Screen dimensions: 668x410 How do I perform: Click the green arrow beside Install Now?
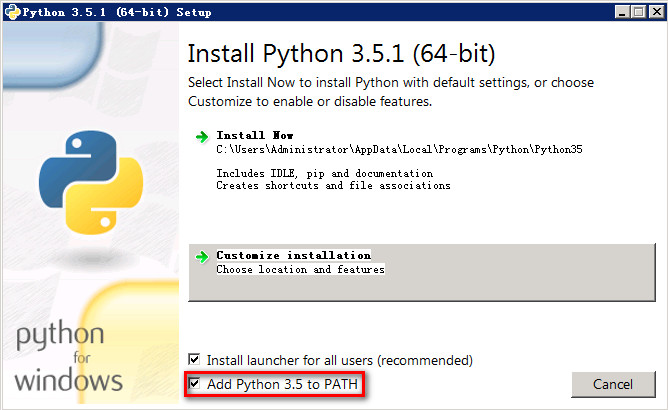click(x=201, y=136)
